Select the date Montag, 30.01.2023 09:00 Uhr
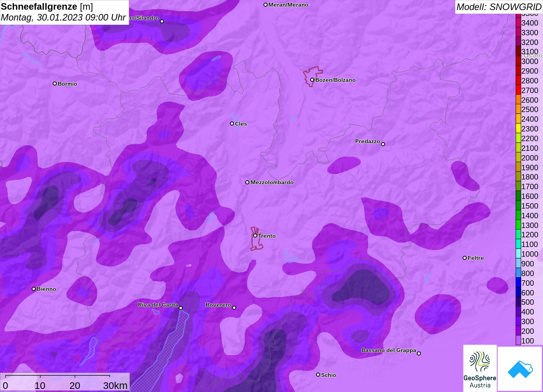543x392 pixels. click(63, 17)
